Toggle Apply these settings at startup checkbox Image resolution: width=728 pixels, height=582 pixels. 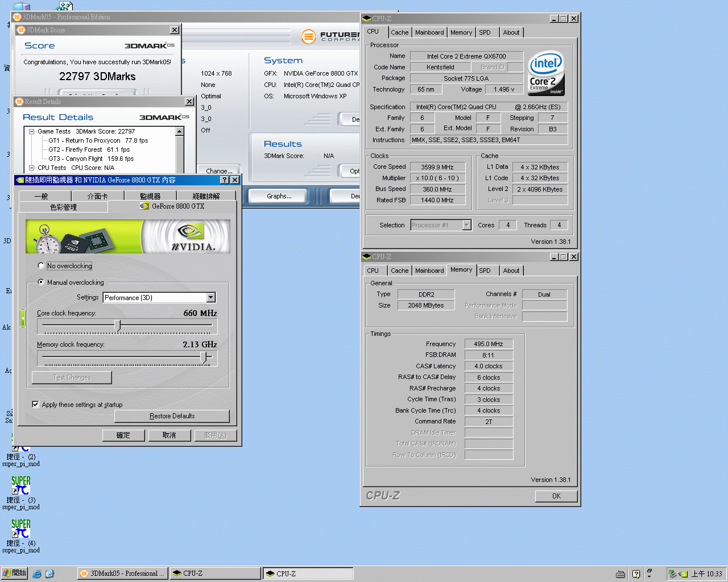(x=35, y=405)
